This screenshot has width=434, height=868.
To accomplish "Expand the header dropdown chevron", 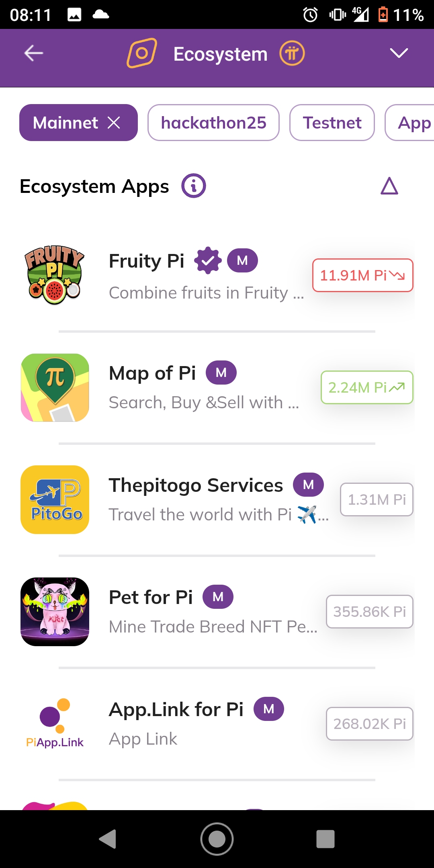I will click(x=399, y=53).
